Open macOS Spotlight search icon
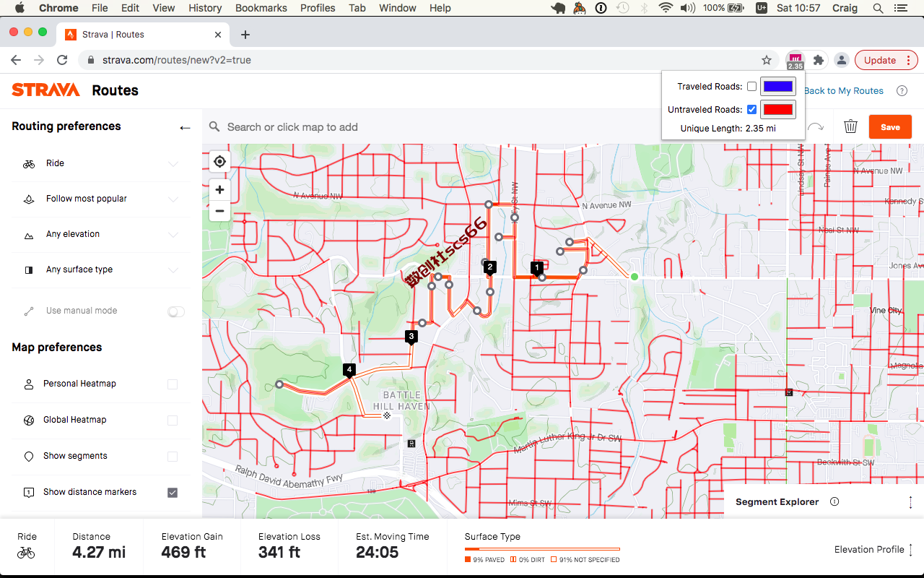The height and width of the screenshot is (578, 924). click(x=878, y=8)
